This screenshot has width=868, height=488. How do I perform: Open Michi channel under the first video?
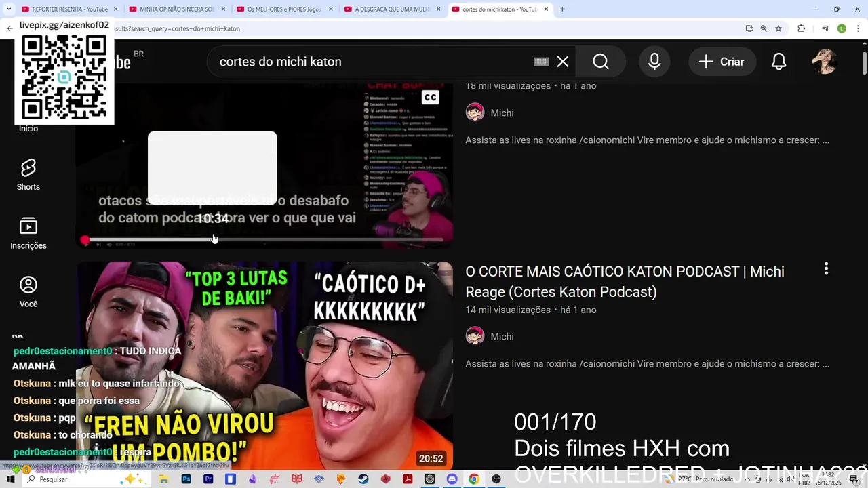point(502,113)
